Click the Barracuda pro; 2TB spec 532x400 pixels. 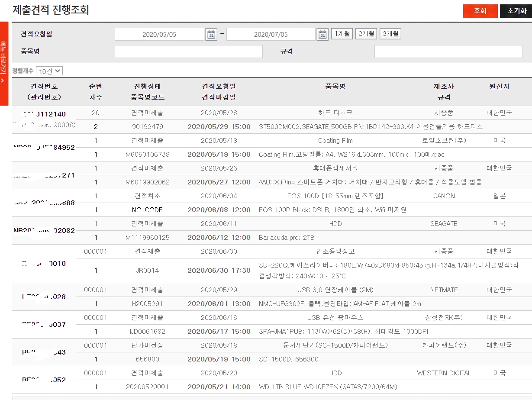[x=287, y=238]
